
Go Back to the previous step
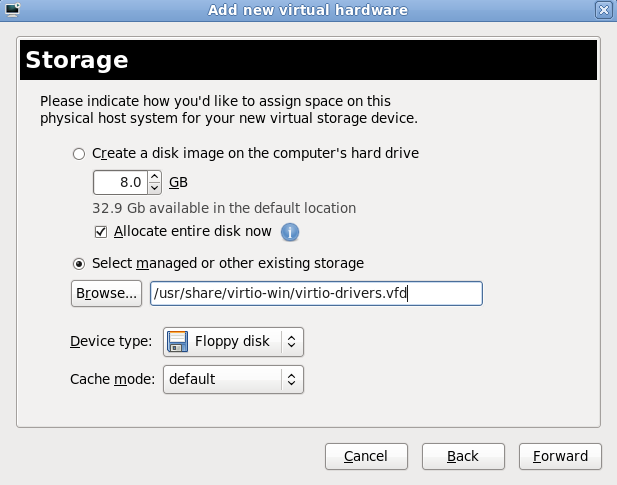click(x=463, y=456)
